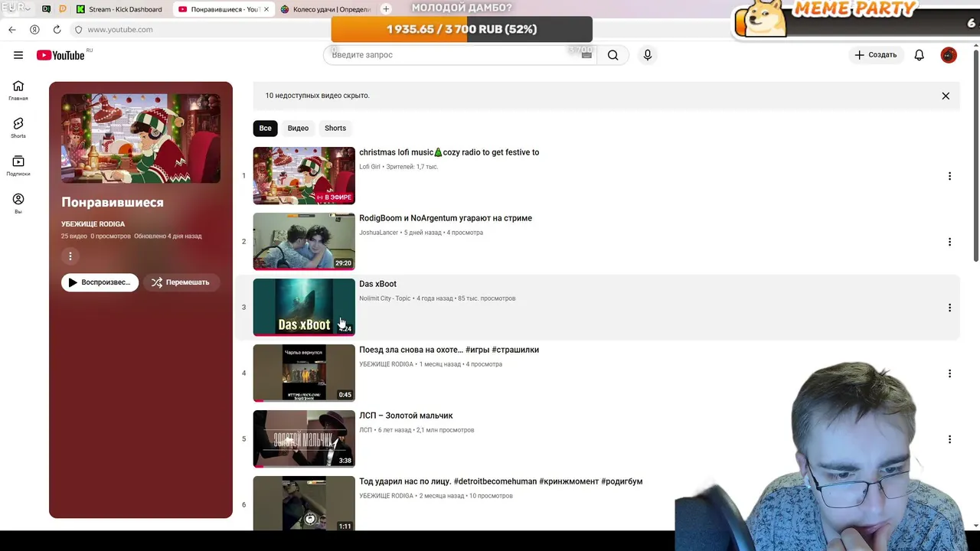Click the Перемешать shuffle button

181,282
